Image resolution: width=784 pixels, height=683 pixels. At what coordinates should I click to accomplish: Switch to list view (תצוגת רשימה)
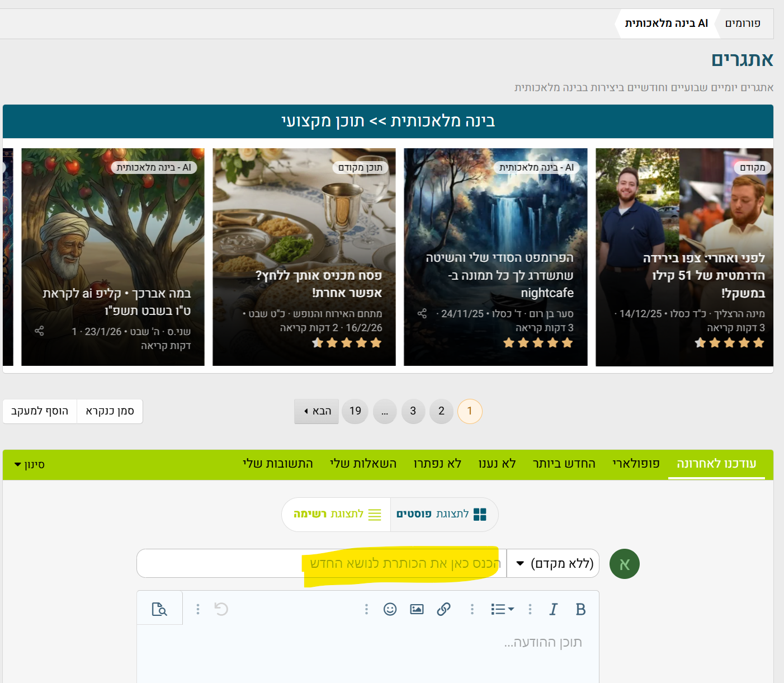click(337, 514)
